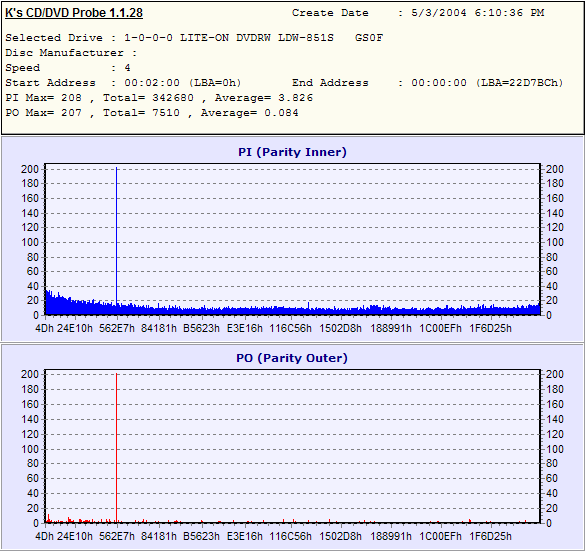Click the B5623h label under PI chart
Screen dimensions: 585x551
point(201,328)
